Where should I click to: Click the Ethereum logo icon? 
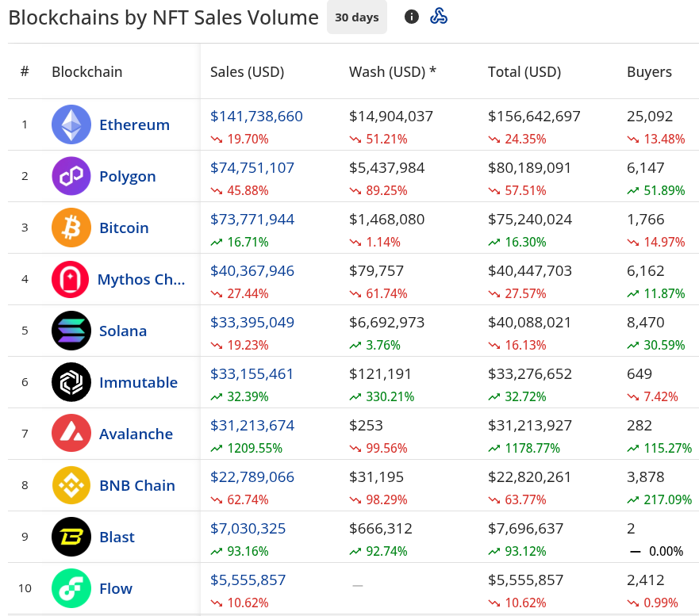[71, 124]
